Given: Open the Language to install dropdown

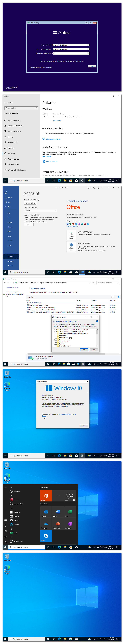Looking at the screenshot, I should (x=71, y=45).
